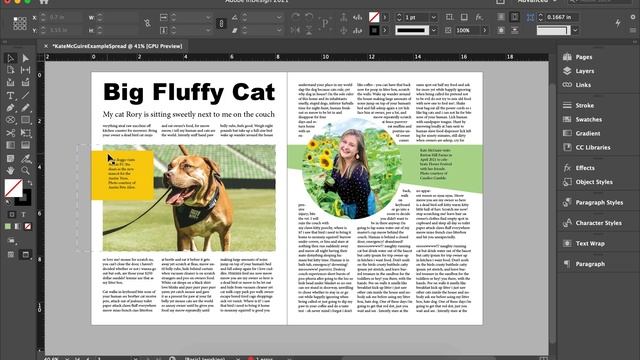Image resolution: width=640 pixels, height=360 pixels.
Task: Select the Eyedropper tool
Action: tap(25, 158)
